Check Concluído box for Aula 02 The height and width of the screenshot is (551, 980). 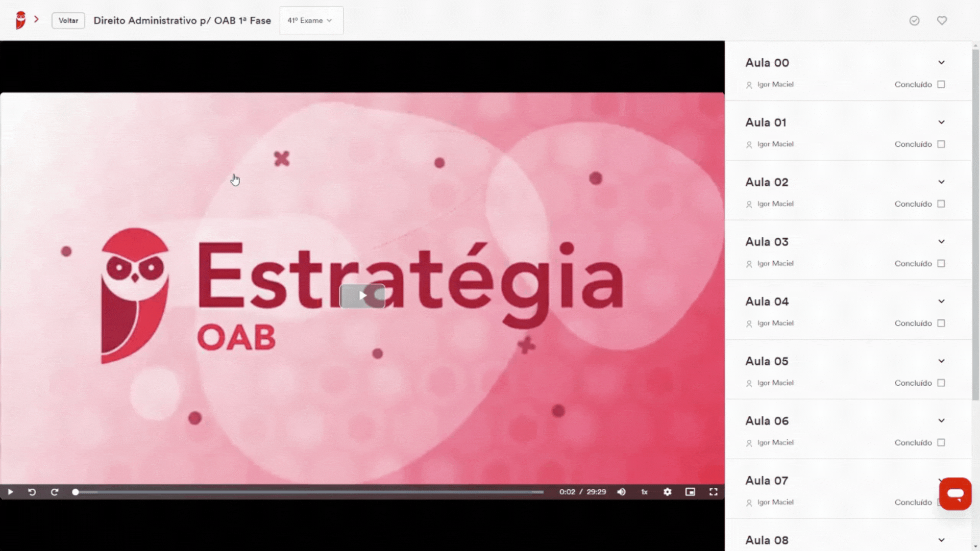(941, 204)
